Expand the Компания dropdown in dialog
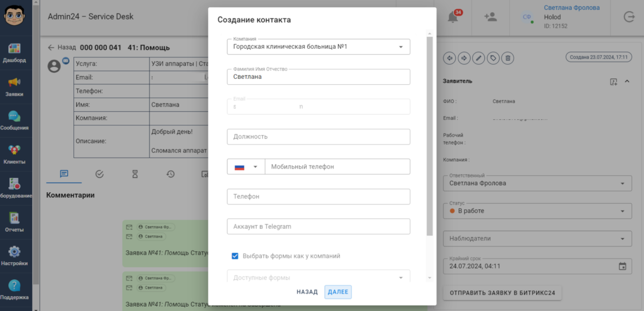644x311 pixels. click(400, 47)
